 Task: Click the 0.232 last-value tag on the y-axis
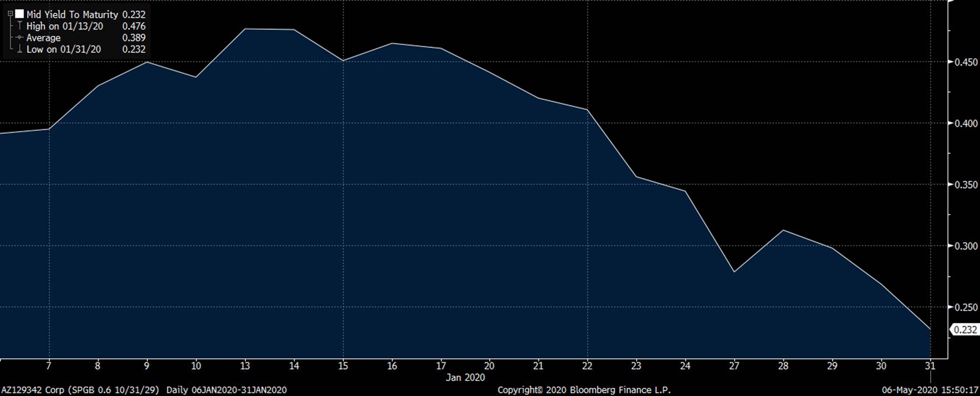[965, 329]
